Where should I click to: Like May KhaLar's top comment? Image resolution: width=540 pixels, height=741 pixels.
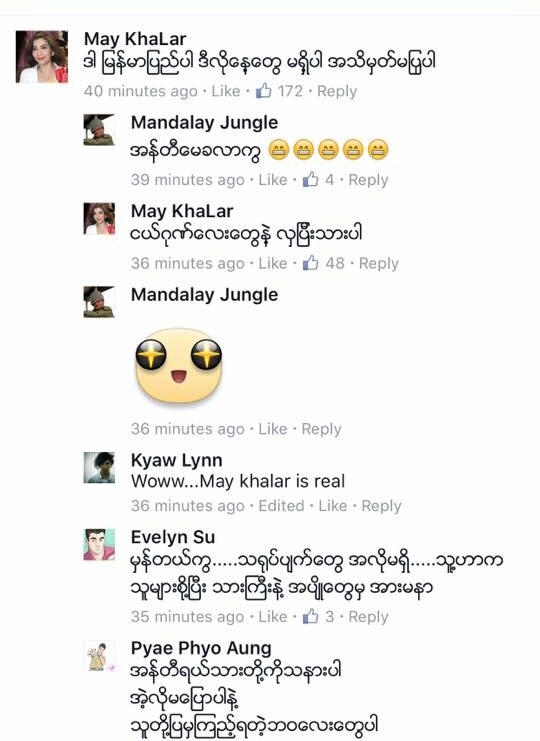[226, 91]
